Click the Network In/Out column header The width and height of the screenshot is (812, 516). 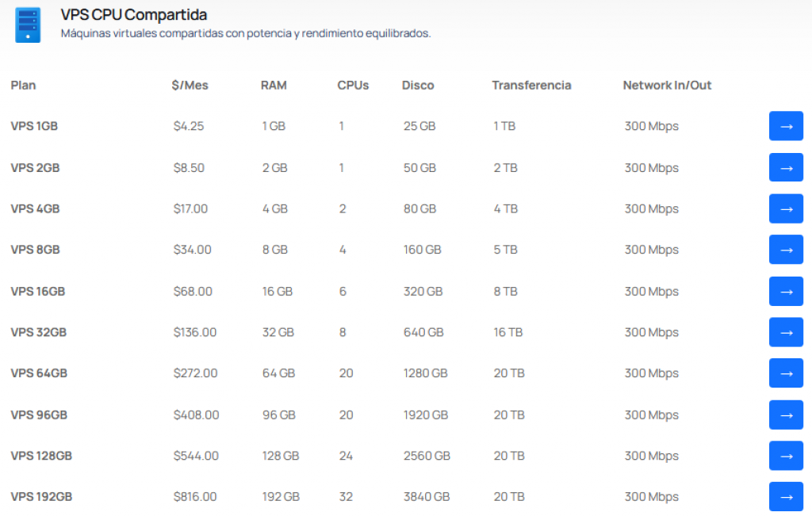click(667, 86)
